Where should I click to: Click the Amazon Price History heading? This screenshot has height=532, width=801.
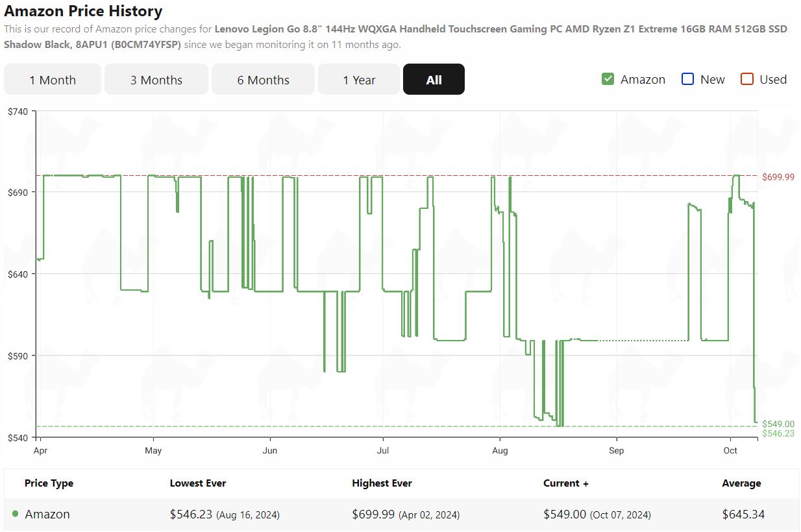coord(83,11)
